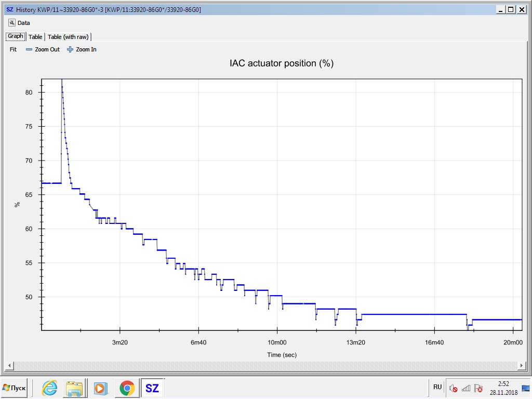Viewport: 532px width, 399px height.
Task: Click the RU language indicator
Action: pos(437,387)
